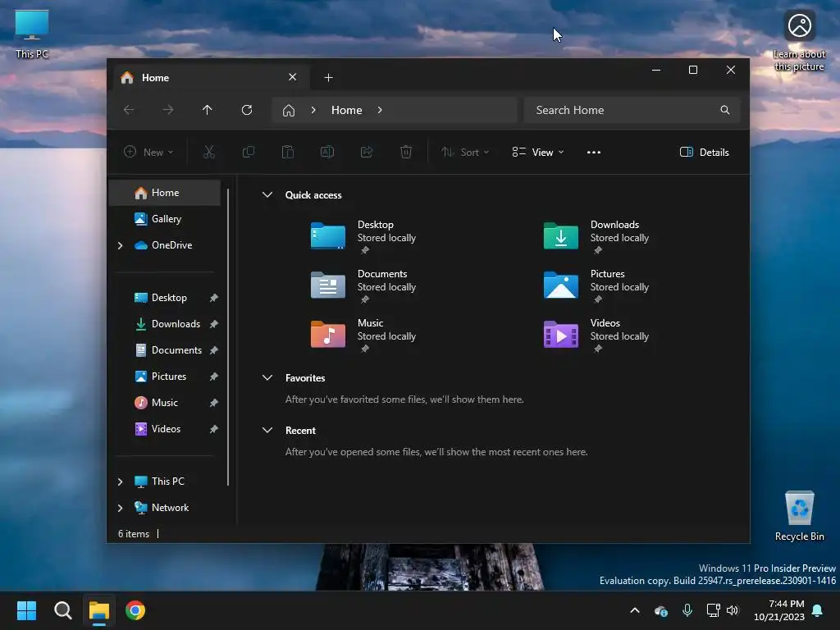Select Home in the navigation pane
Viewport: 840px width, 630px height.
click(x=164, y=193)
